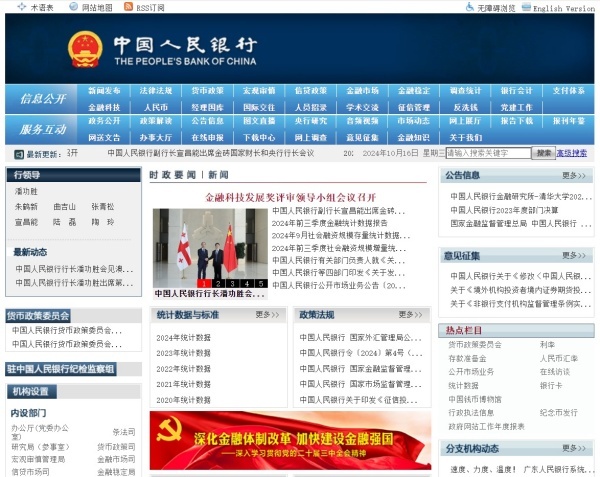The width and height of the screenshot is (600, 477).
Task: Open the headline 金融科技发展奖评审领导小组会议召开
Action: click(290, 197)
